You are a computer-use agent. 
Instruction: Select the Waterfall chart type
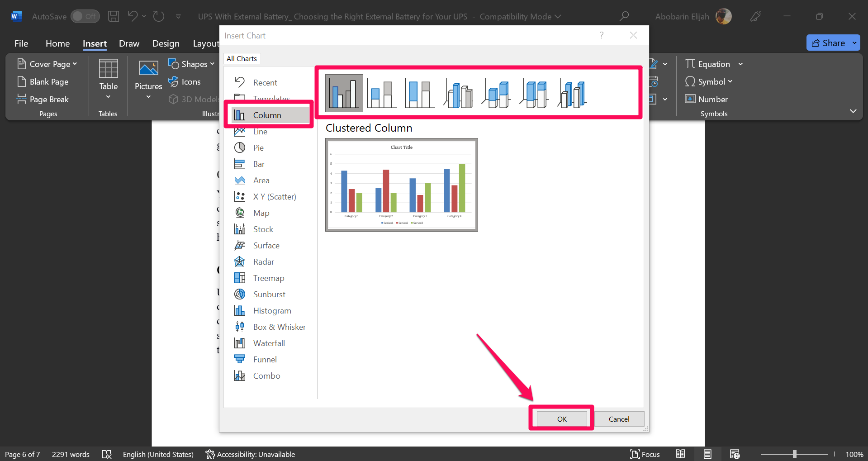point(269,343)
